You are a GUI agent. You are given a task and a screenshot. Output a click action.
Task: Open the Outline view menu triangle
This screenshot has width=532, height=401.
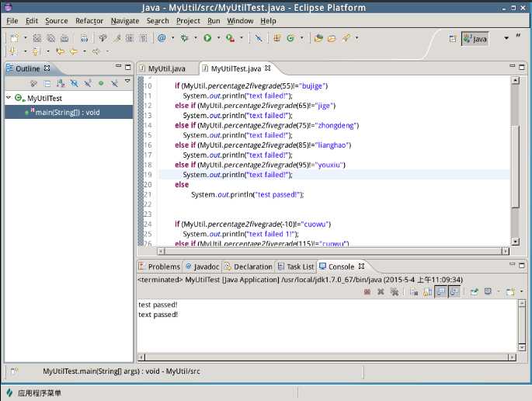pyautogui.click(x=127, y=81)
